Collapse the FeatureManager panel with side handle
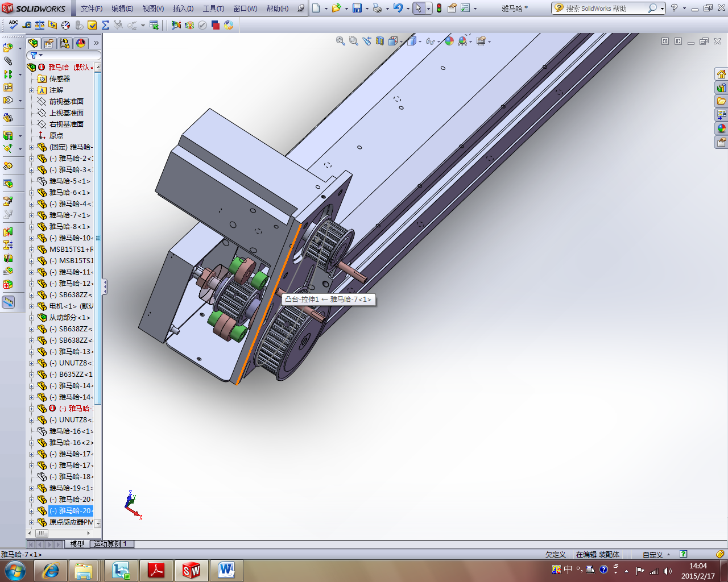This screenshot has height=582, width=728. pos(105,287)
